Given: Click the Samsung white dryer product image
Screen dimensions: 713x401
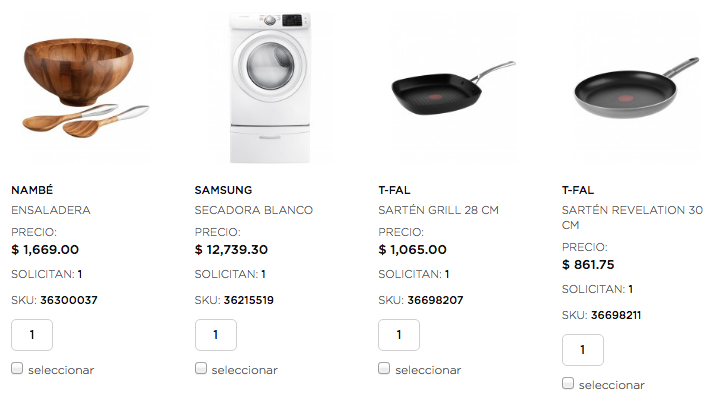Looking at the screenshot, I should click(x=269, y=87).
